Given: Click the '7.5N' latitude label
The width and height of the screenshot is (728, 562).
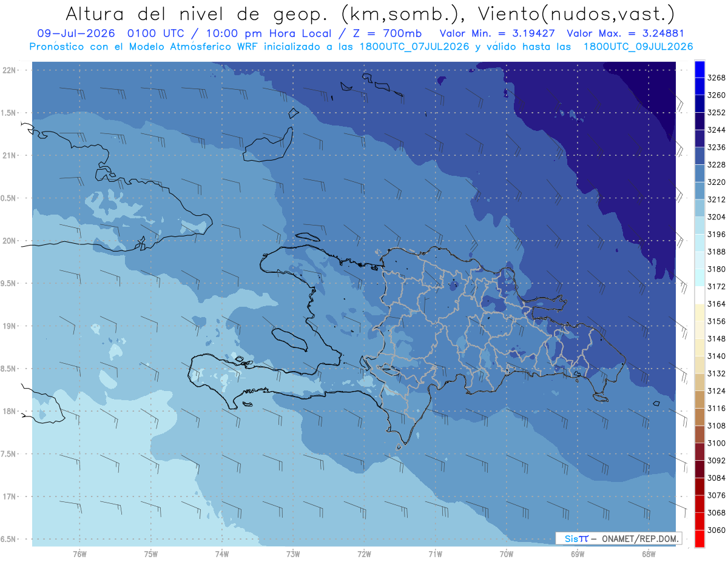Looking at the screenshot, I should 8,454.
